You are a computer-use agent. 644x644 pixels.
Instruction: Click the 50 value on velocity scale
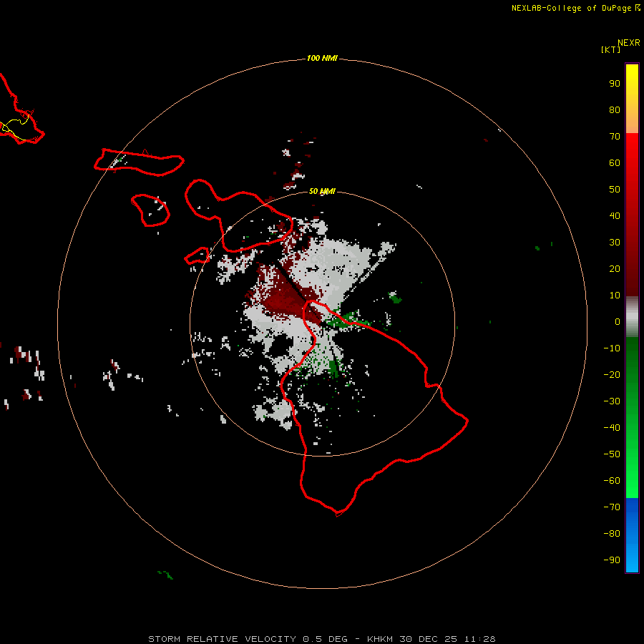point(615,190)
